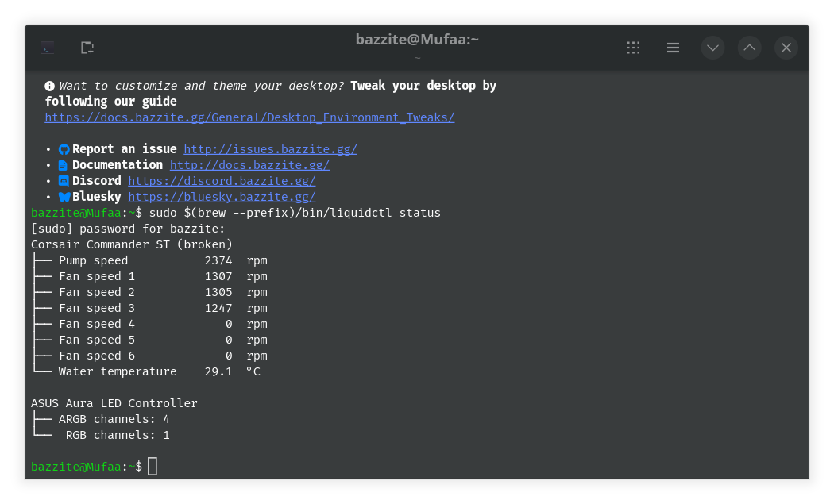Visit the bluesky.bazzite.gg link

click(222, 197)
